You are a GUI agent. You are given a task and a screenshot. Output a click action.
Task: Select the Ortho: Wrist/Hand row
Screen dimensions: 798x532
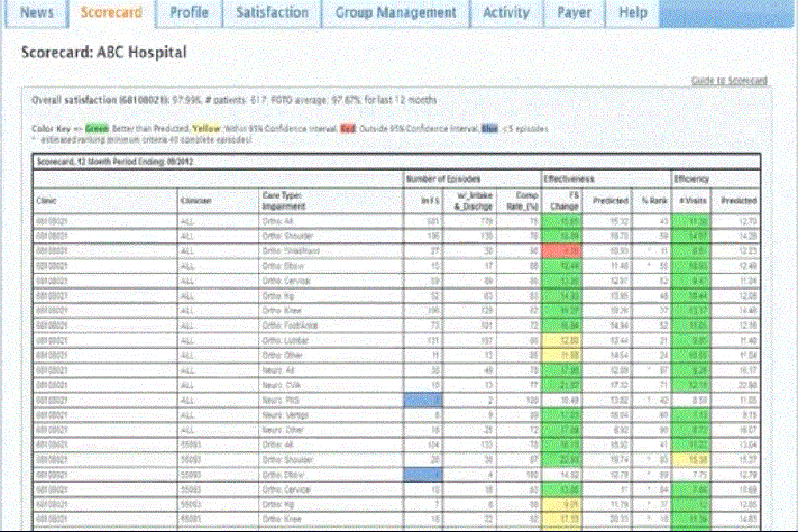[x=397, y=251]
